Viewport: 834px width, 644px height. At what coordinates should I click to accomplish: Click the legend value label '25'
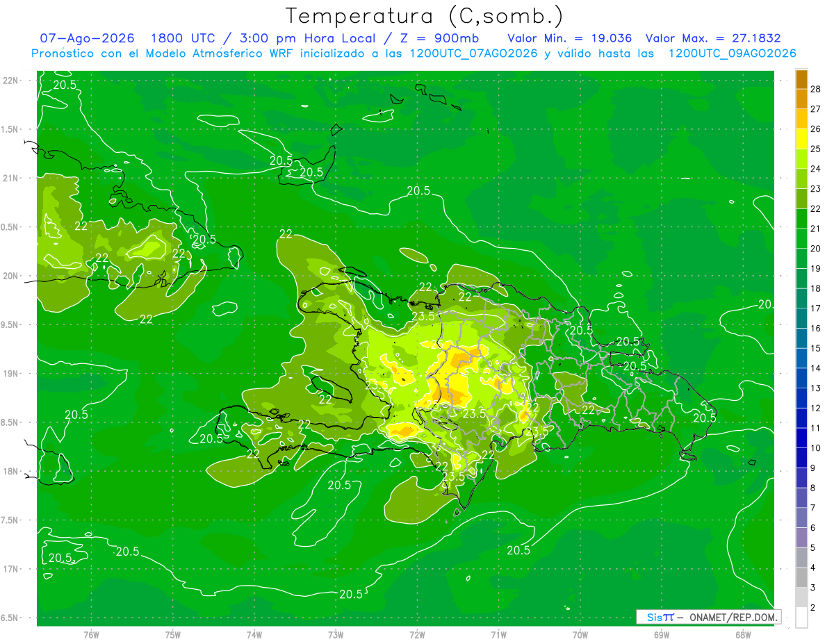pos(816,149)
